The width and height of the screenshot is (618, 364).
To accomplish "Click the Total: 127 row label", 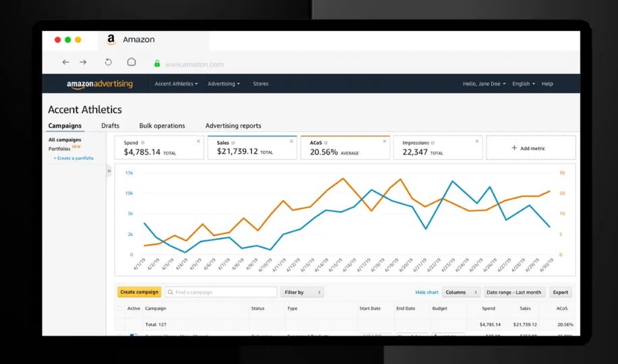I will pyautogui.click(x=156, y=324).
